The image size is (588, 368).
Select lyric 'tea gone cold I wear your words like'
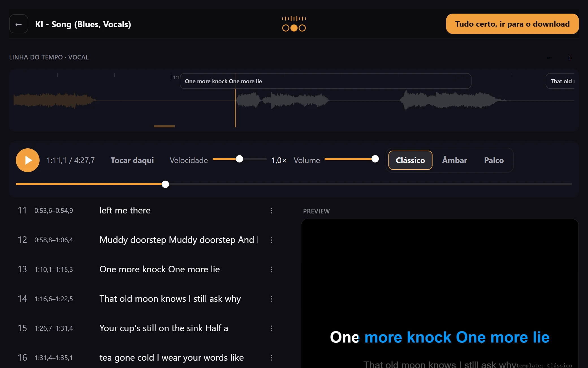pyautogui.click(x=172, y=358)
